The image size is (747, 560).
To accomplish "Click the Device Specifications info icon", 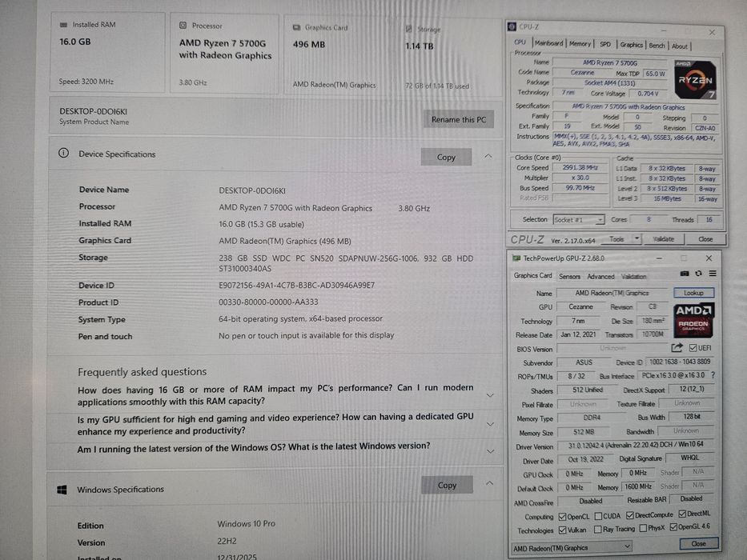I will [63, 153].
